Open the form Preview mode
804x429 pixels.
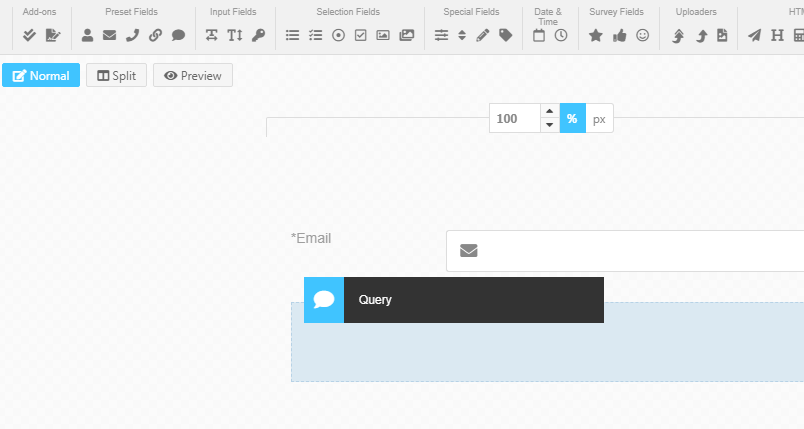click(x=193, y=75)
